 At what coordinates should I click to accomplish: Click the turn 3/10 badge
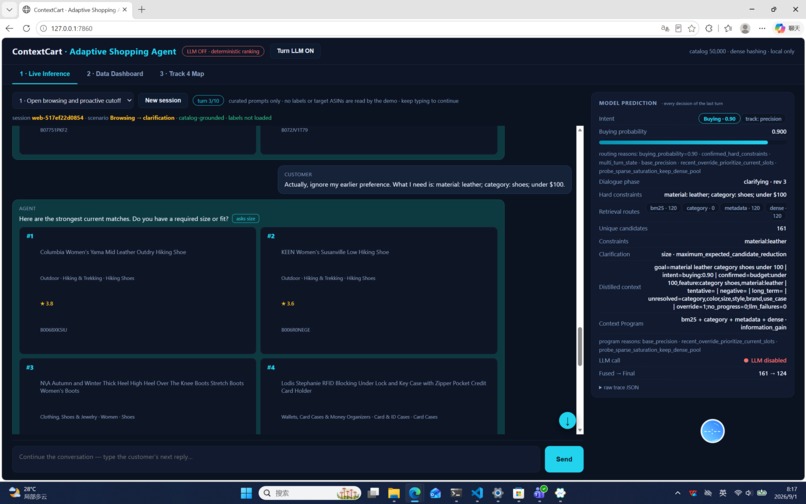click(x=208, y=101)
